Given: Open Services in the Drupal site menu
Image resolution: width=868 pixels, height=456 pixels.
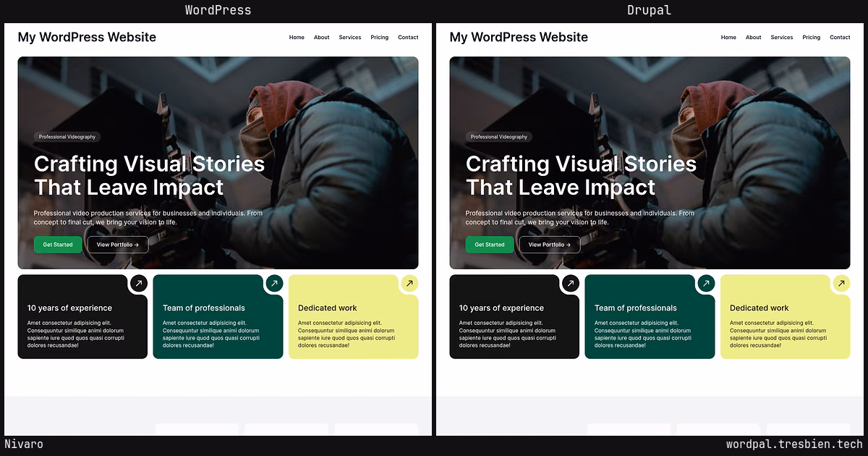Looking at the screenshot, I should 782,38.
